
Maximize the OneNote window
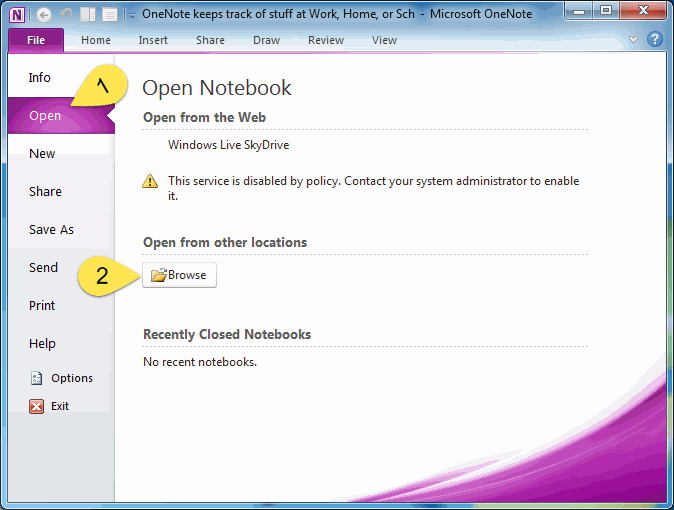tap(606, 11)
